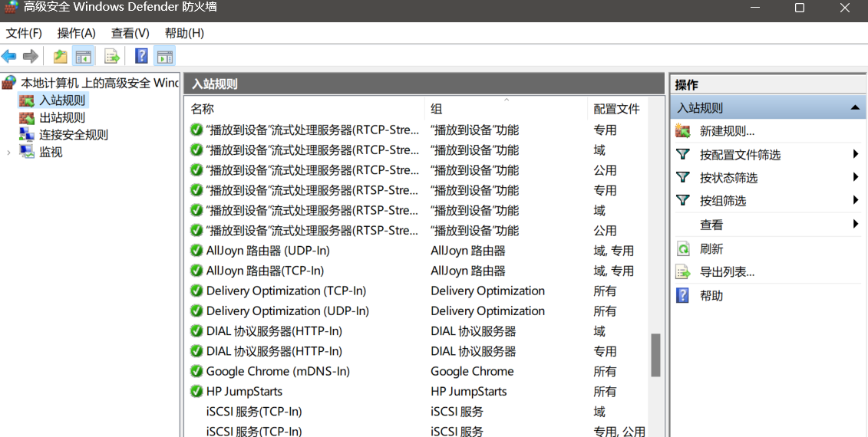This screenshot has width=868, height=437.
Task: Click the firewall icon in the title bar
Action: (11, 8)
